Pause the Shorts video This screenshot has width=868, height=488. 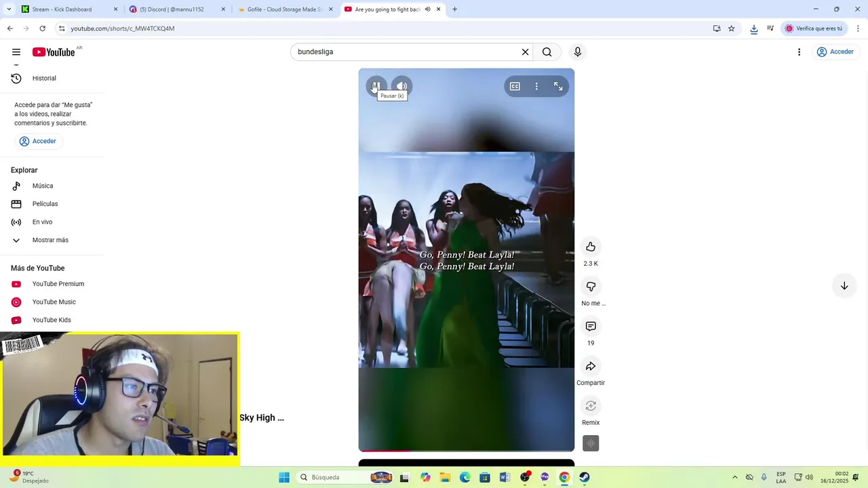376,86
